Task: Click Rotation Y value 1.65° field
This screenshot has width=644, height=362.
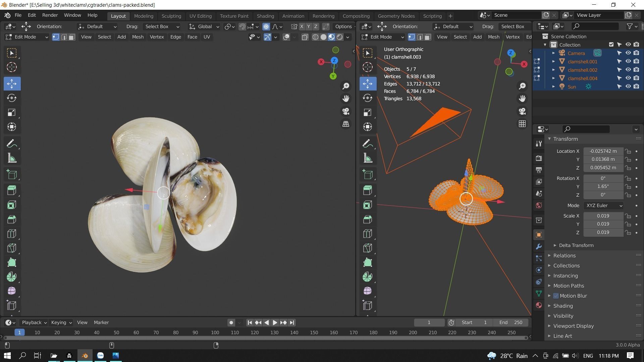Action: coord(603,186)
